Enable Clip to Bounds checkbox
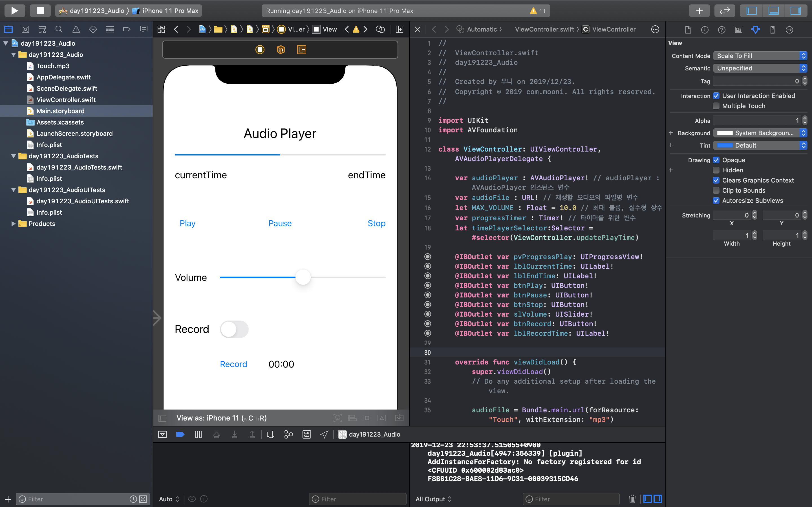812x507 pixels. point(716,190)
